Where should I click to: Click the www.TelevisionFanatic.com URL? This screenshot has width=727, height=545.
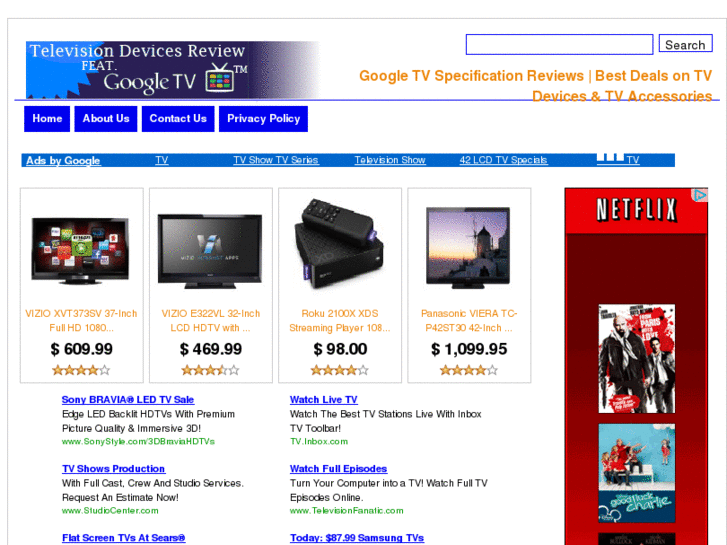pos(347,511)
